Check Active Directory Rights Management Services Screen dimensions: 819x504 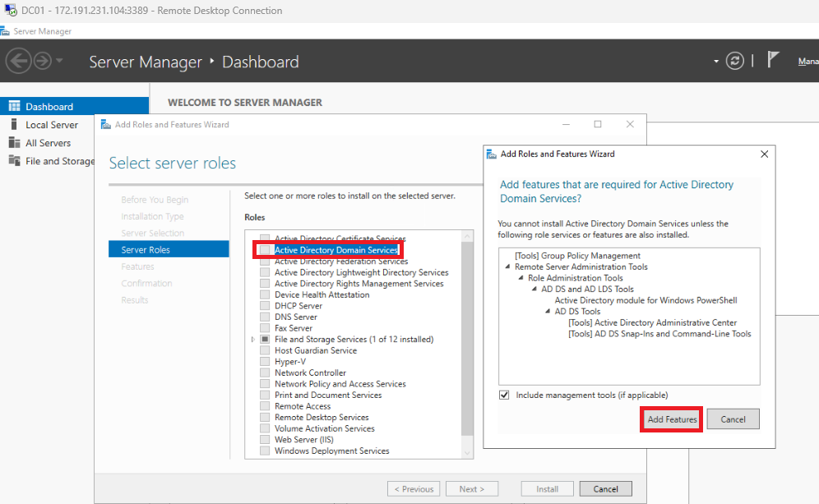(x=265, y=283)
